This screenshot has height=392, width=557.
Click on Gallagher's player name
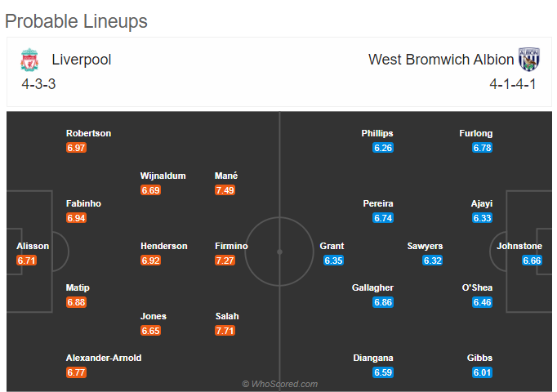[372, 287]
